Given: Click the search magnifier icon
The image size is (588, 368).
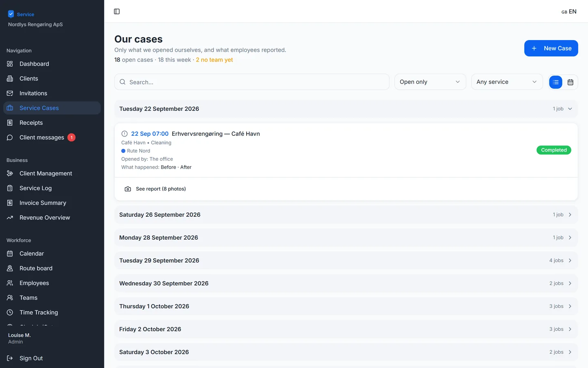Looking at the screenshot, I should tap(122, 82).
